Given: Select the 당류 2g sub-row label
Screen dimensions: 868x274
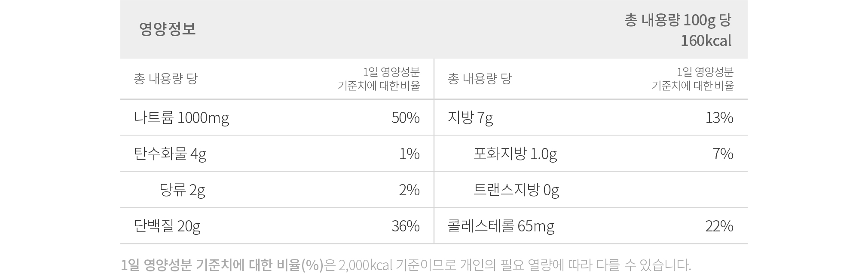Looking at the screenshot, I should coord(182,190).
